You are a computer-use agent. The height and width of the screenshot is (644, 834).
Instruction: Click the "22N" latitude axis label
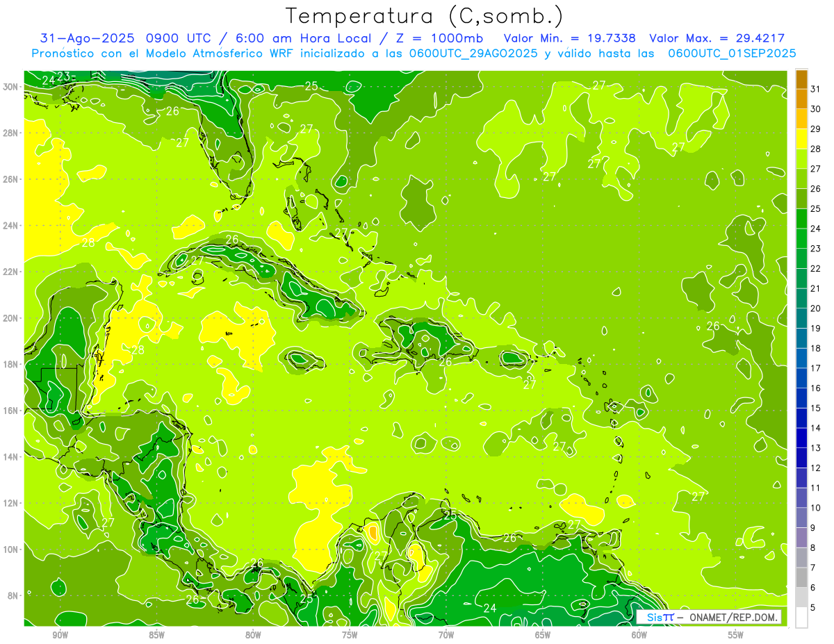coord(10,272)
